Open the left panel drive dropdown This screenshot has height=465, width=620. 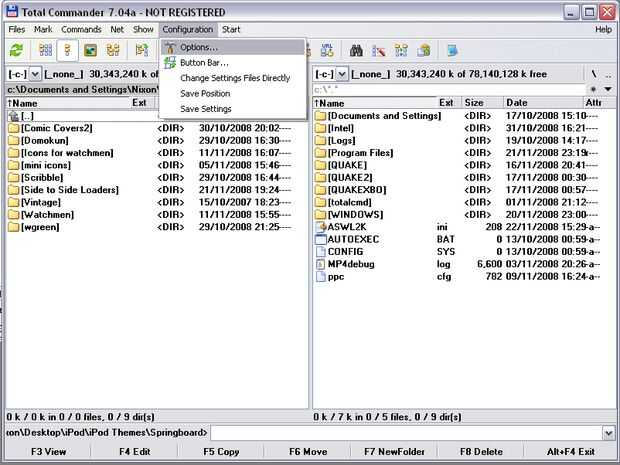[x=35, y=74]
